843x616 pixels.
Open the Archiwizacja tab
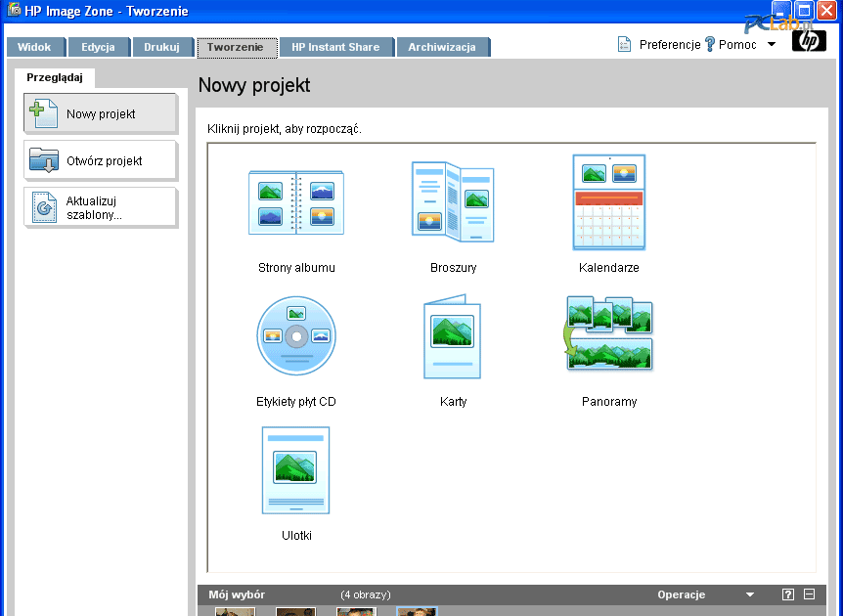click(443, 47)
